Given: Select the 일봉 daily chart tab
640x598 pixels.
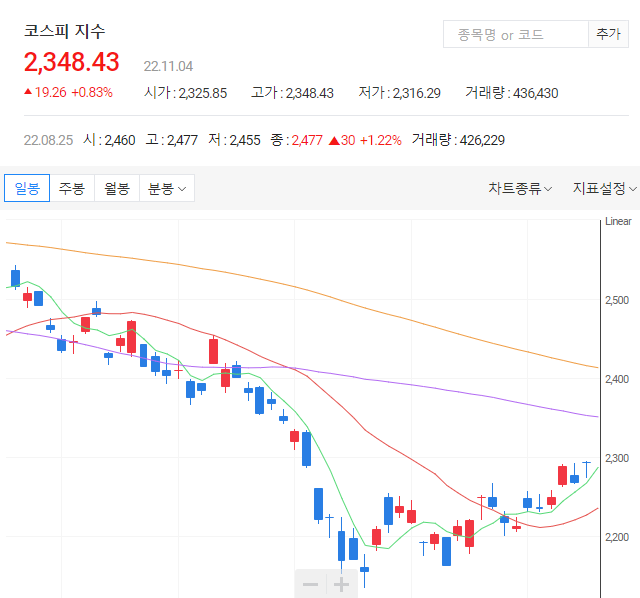Looking at the screenshot, I should tap(27, 188).
